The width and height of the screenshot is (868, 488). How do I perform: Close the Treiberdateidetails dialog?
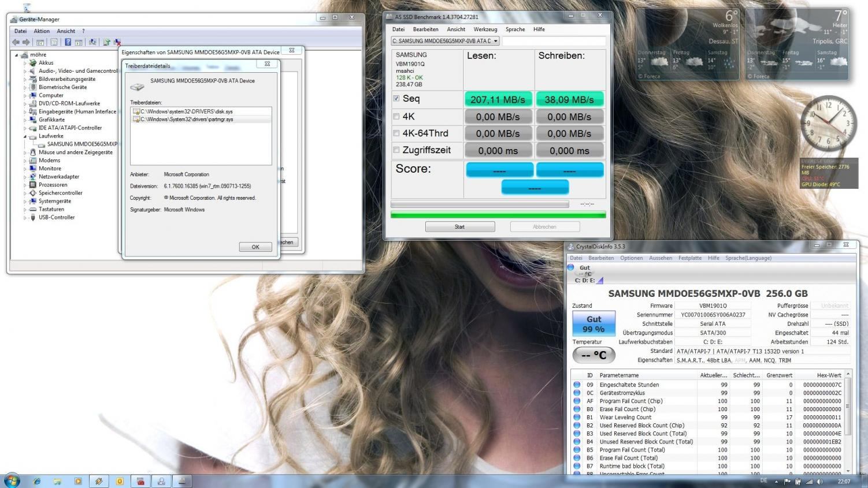point(268,64)
